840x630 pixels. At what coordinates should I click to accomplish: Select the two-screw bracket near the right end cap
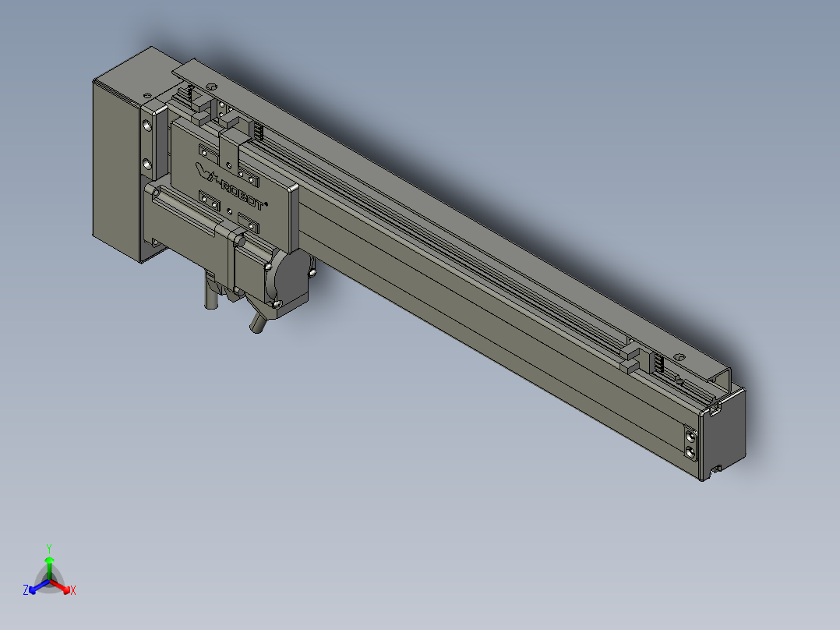[x=691, y=444]
